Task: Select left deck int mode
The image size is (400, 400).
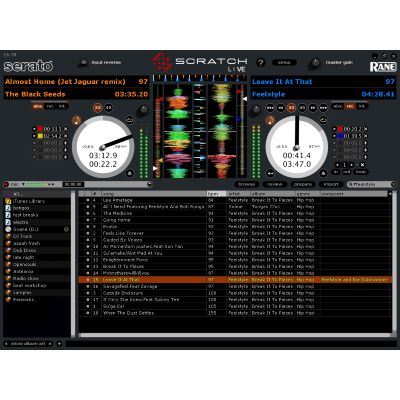Action: click(62, 106)
